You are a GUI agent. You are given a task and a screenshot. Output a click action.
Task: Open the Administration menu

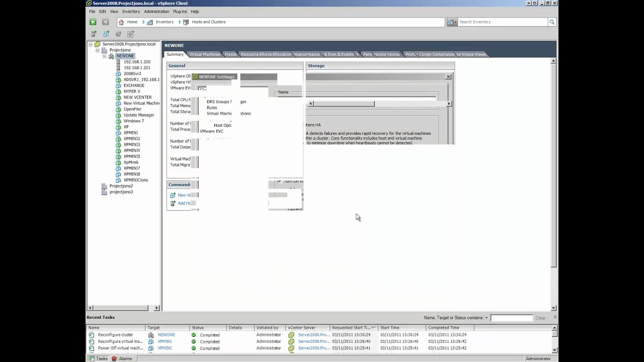[x=156, y=12]
